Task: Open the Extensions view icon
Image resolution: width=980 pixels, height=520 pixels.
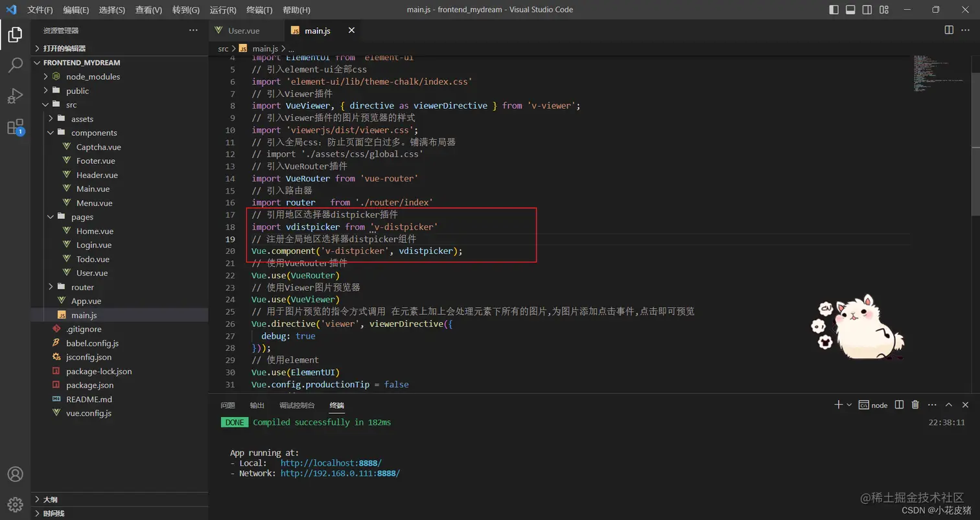Action: (15, 127)
